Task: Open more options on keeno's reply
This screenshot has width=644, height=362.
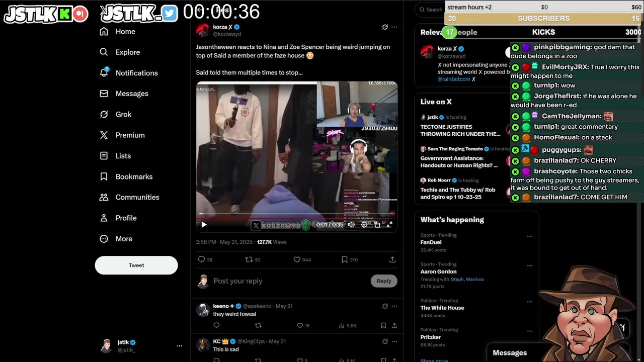Action: (394, 306)
